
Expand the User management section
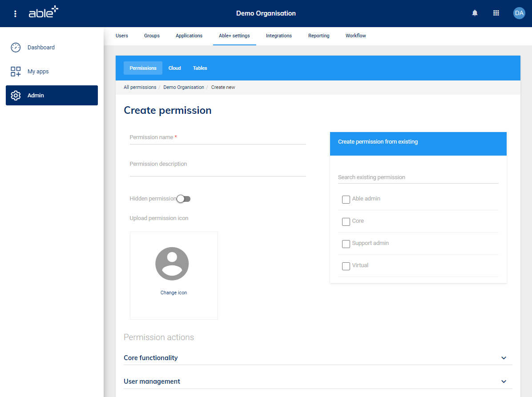tap(504, 381)
